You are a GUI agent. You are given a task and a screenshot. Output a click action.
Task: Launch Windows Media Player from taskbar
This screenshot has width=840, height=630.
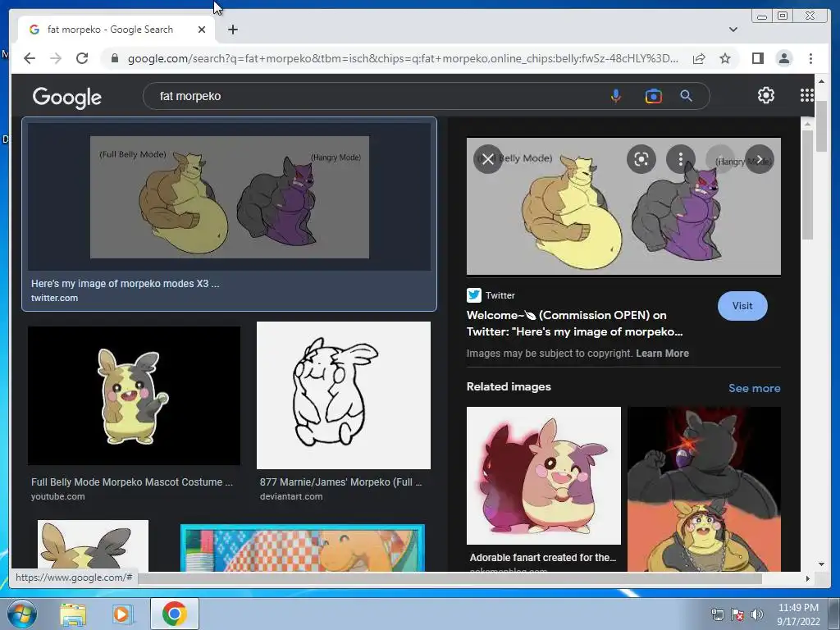coord(123,614)
